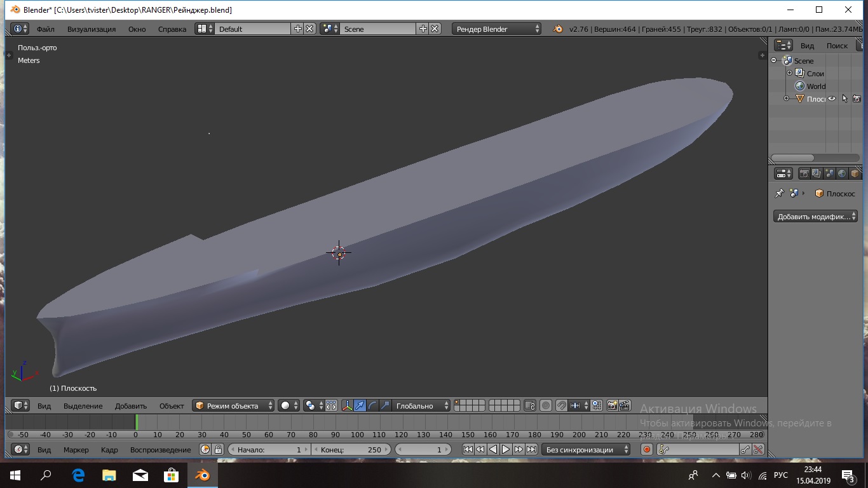Switch to the Object properties tab
Image resolution: width=868 pixels, height=488 pixels.
pyautogui.click(x=855, y=173)
